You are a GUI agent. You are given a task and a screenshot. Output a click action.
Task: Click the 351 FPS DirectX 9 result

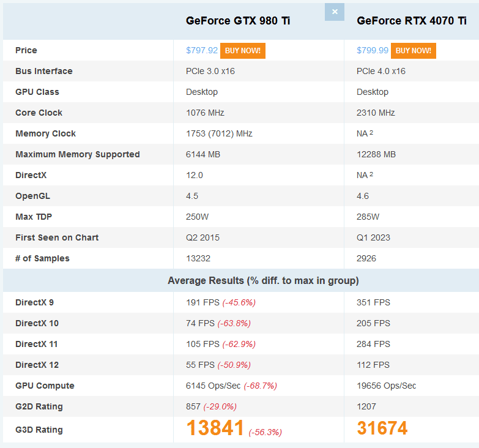tap(373, 302)
